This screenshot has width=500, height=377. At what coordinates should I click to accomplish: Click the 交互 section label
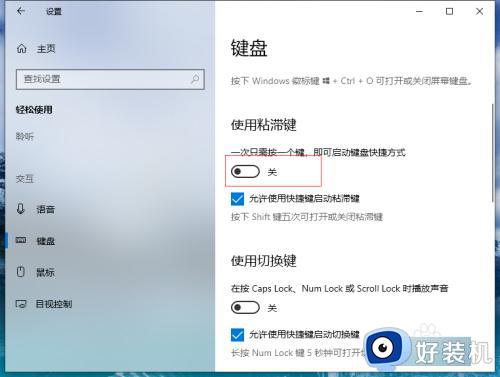coord(25,179)
